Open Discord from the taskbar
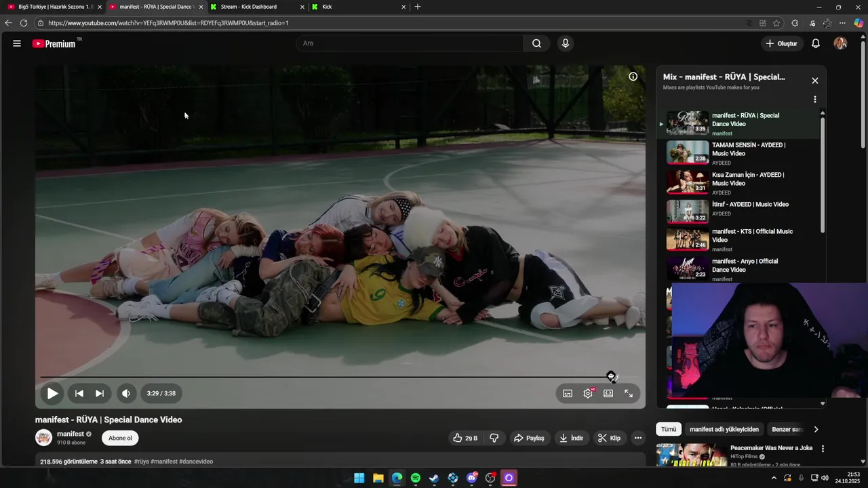868x488 pixels. click(x=472, y=478)
